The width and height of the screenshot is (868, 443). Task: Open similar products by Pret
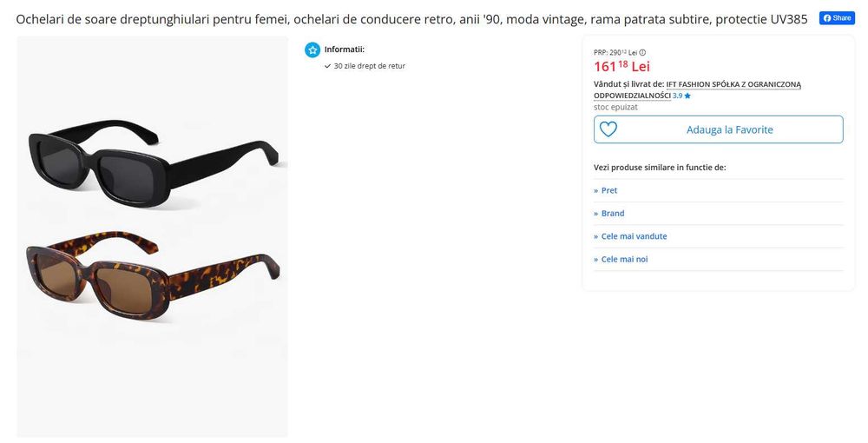pos(609,190)
